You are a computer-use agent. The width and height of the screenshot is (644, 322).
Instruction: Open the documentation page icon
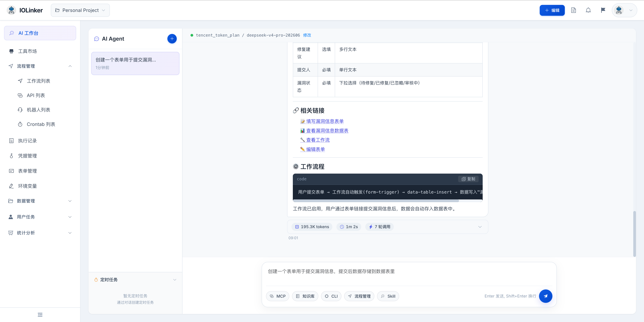(574, 10)
